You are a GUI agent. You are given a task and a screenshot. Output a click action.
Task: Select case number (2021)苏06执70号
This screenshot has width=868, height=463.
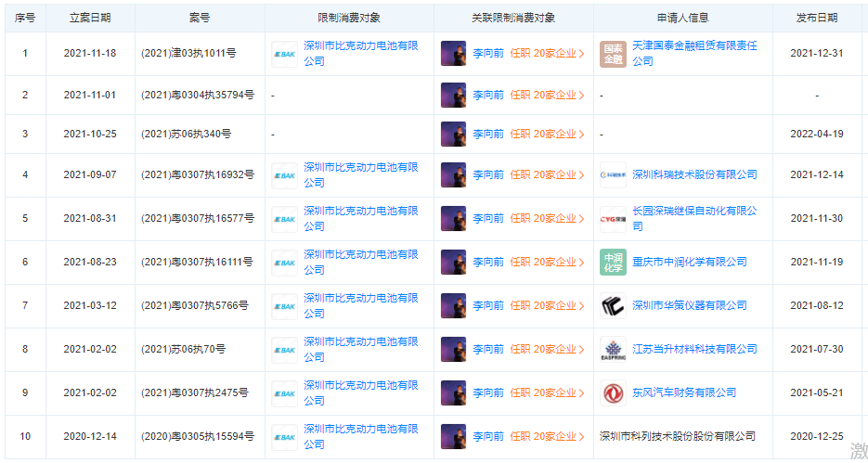point(183,350)
